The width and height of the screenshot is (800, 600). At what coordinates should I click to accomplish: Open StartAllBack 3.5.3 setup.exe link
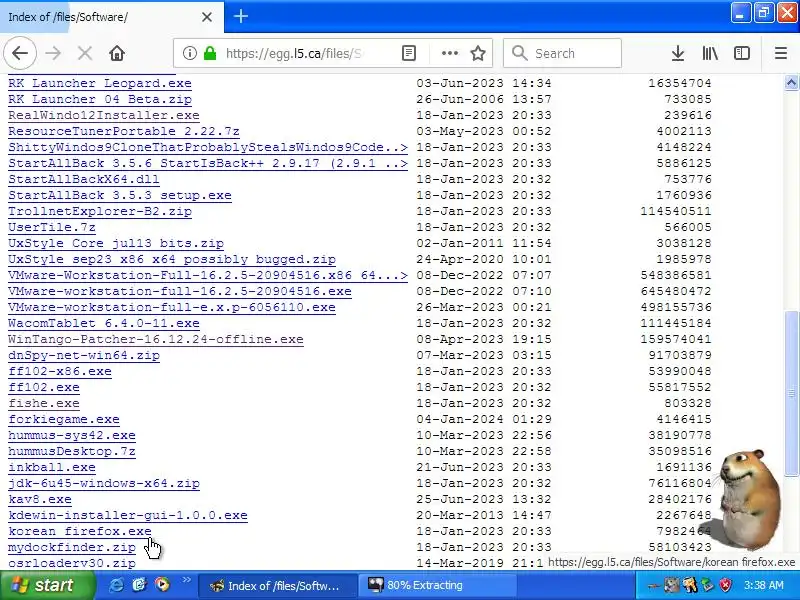click(x=120, y=195)
